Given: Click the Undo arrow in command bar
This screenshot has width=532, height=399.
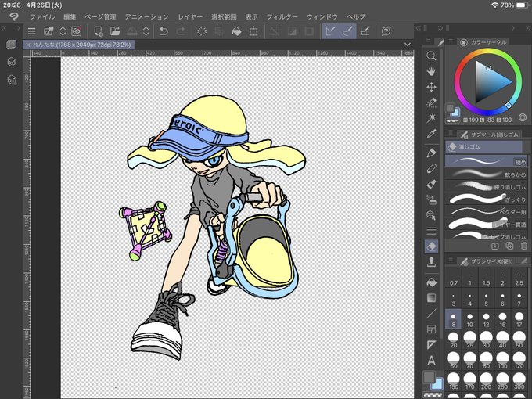Looking at the screenshot, I should (x=164, y=31).
